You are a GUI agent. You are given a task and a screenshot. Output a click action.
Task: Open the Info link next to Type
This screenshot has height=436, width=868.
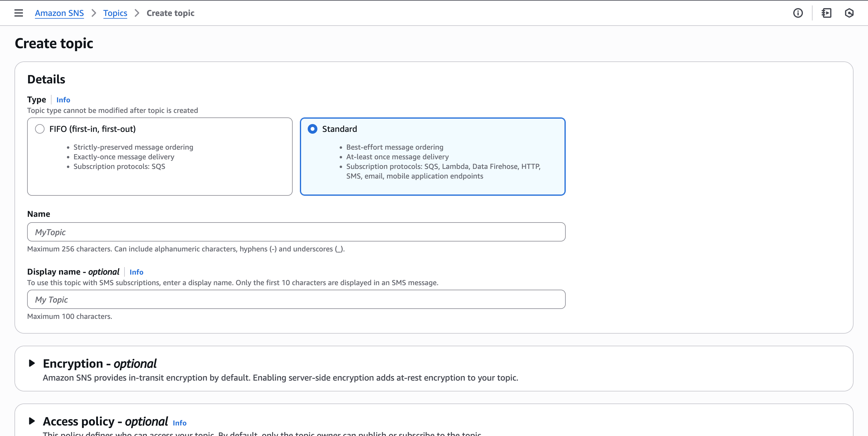click(x=63, y=100)
